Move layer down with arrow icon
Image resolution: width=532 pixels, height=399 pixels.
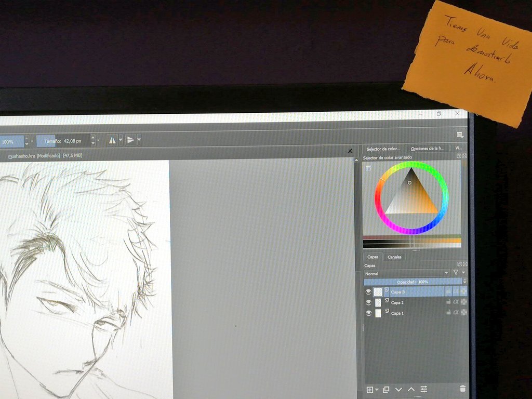[x=398, y=390]
